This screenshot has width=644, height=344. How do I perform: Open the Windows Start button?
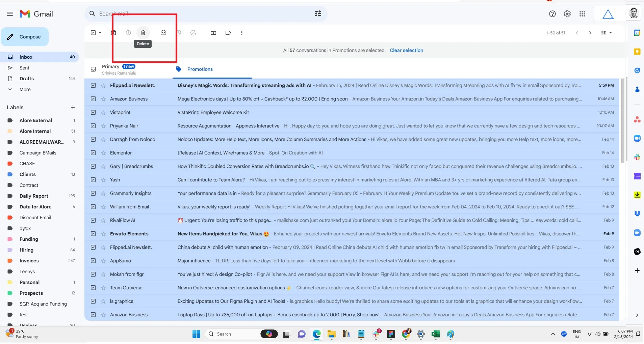[196, 334]
